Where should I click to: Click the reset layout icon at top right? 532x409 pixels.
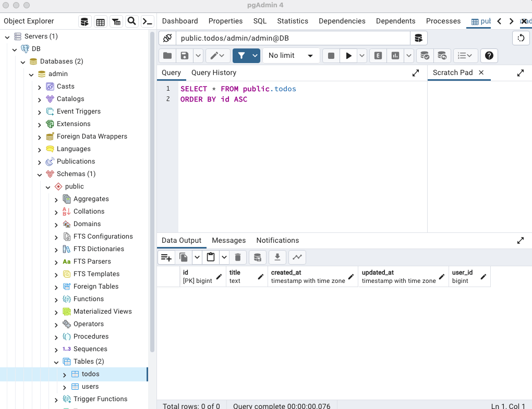click(x=521, y=38)
